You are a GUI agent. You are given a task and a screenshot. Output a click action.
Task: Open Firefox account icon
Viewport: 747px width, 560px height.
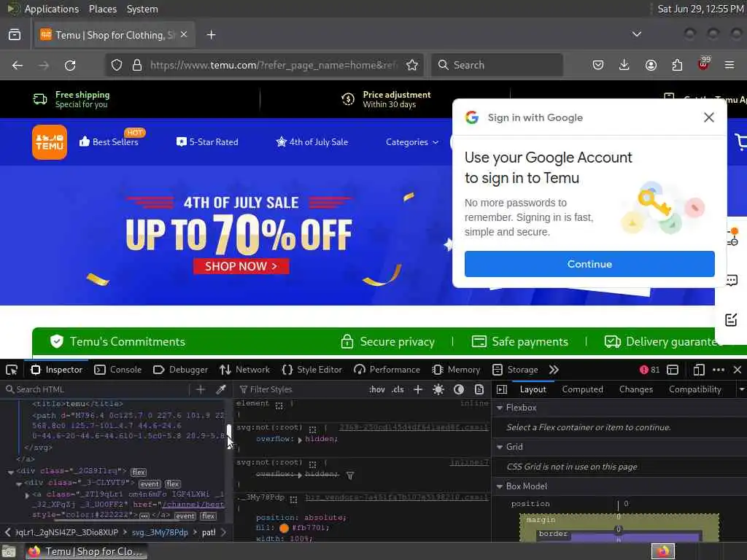(x=651, y=65)
